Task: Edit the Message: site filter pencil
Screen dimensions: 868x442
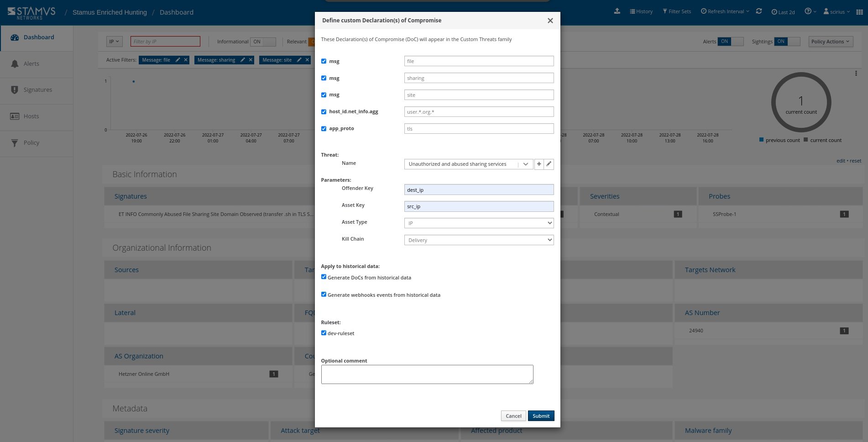Action: click(299, 60)
